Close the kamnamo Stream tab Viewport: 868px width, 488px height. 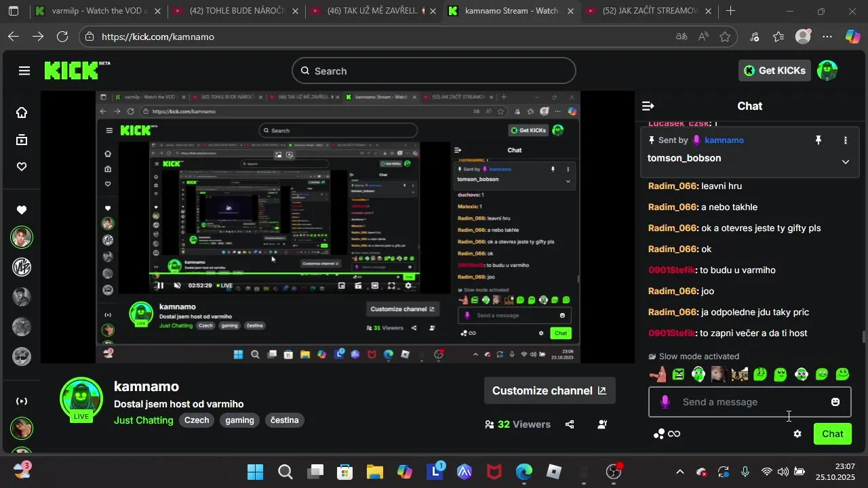[570, 12]
